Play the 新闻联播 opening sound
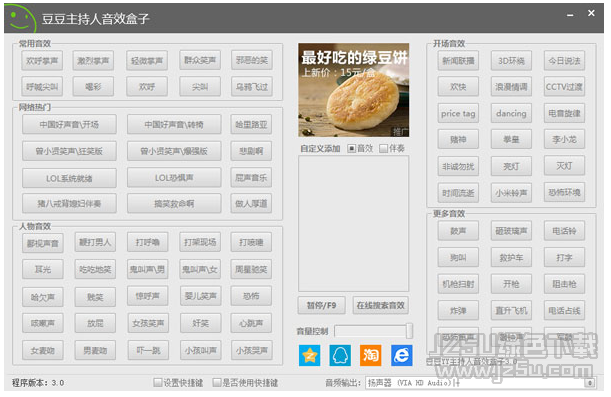 [458, 60]
